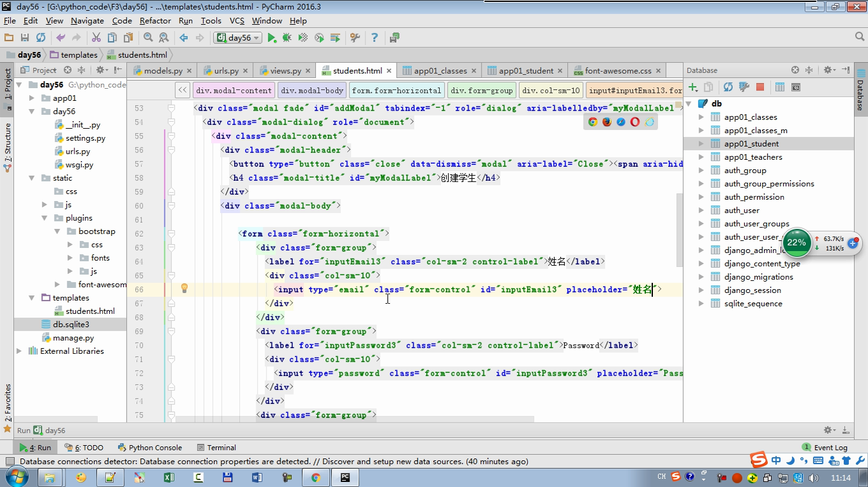Open Settings via the wrench toolbar icon
868x487 pixels.
point(355,38)
